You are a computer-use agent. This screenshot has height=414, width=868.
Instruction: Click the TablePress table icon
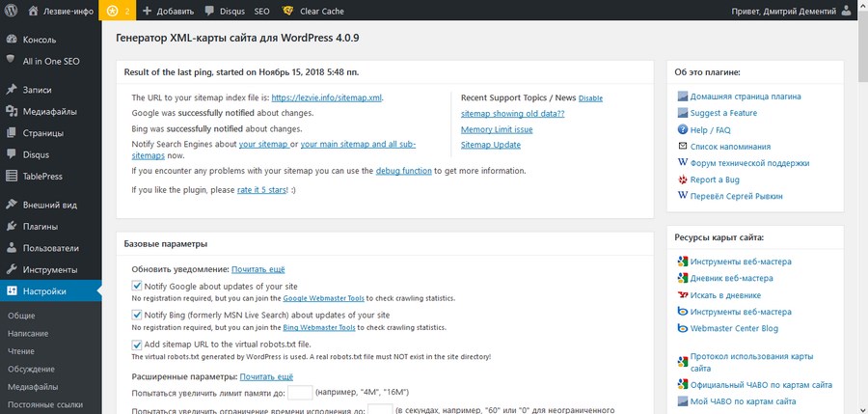tap(11, 177)
